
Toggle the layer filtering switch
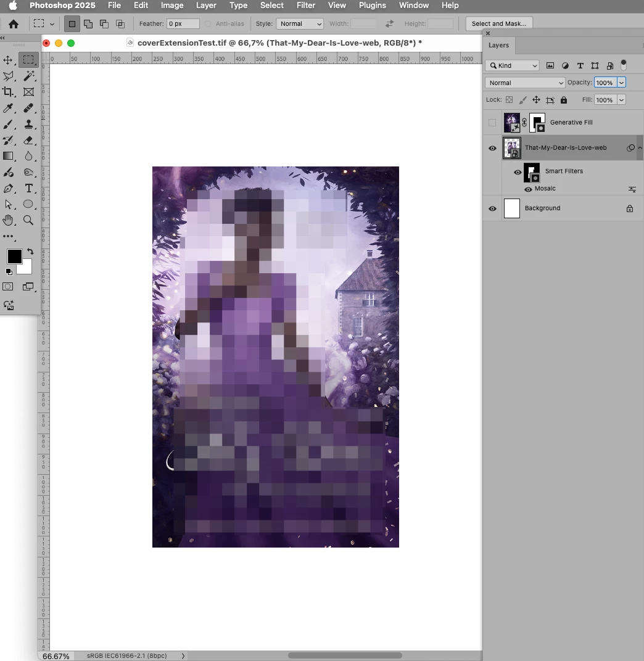[x=624, y=65]
